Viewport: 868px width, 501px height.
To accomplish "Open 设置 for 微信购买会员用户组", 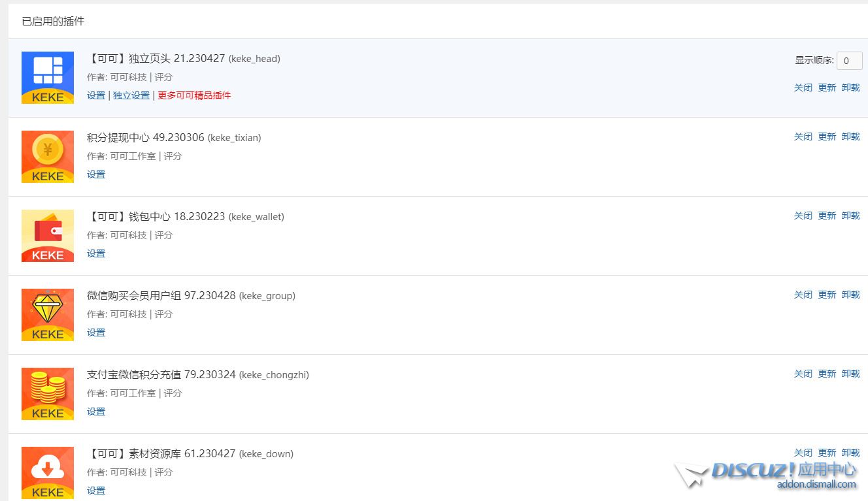I will [96, 332].
